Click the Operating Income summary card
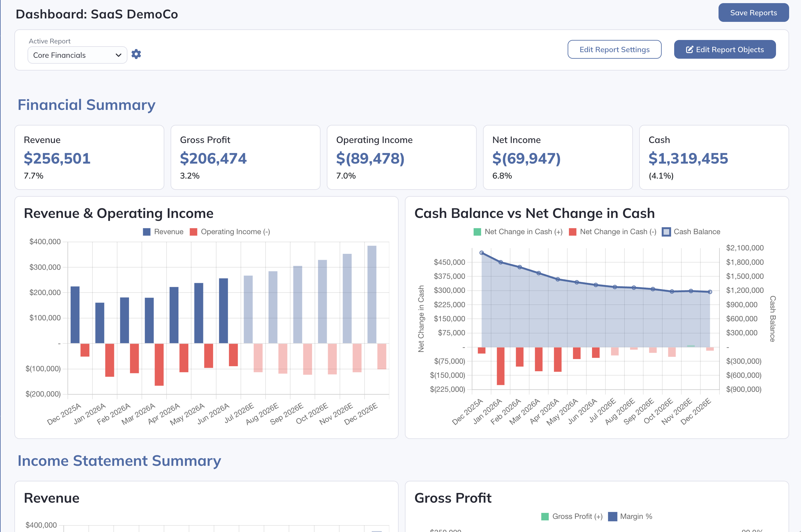 (401, 157)
